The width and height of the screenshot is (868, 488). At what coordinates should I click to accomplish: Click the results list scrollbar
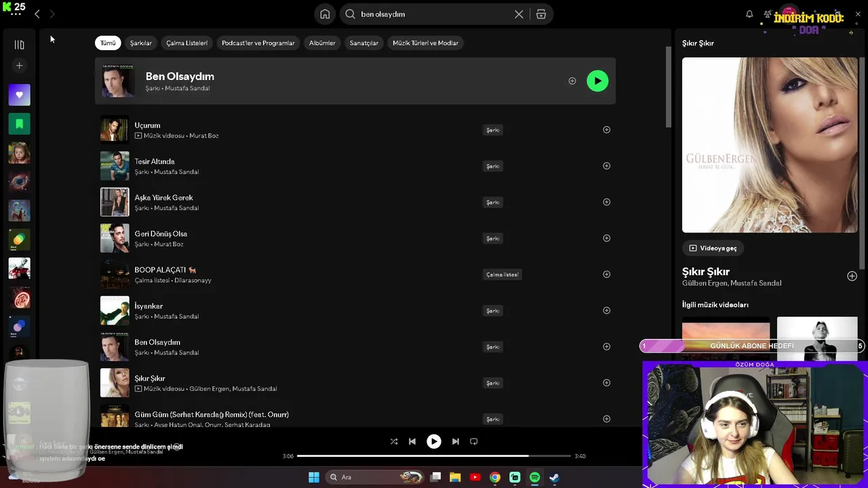pyautogui.click(x=668, y=87)
